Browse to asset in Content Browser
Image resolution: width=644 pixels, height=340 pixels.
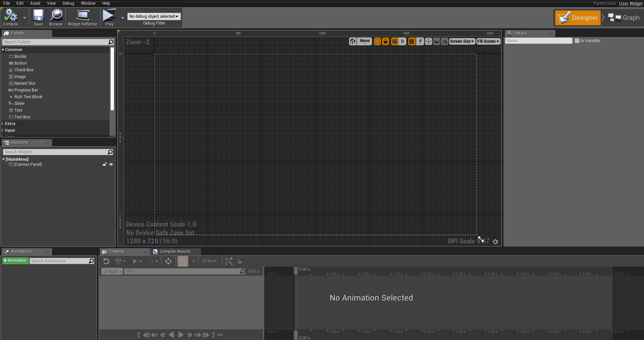tap(56, 18)
